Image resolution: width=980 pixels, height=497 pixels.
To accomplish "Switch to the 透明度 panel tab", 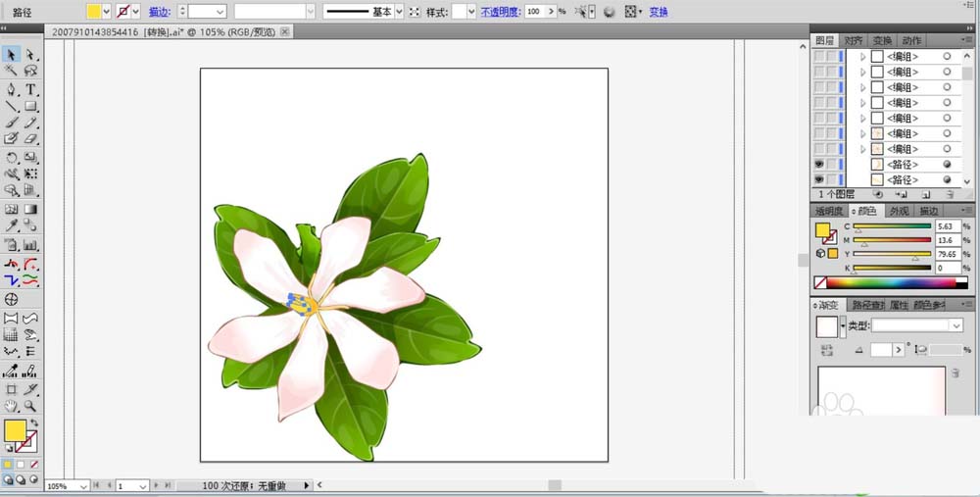I will click(829, 212).
